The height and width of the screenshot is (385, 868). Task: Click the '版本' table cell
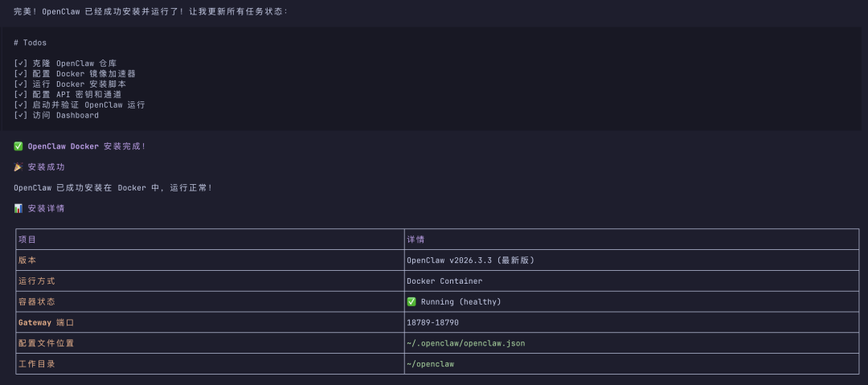(210, 260)
